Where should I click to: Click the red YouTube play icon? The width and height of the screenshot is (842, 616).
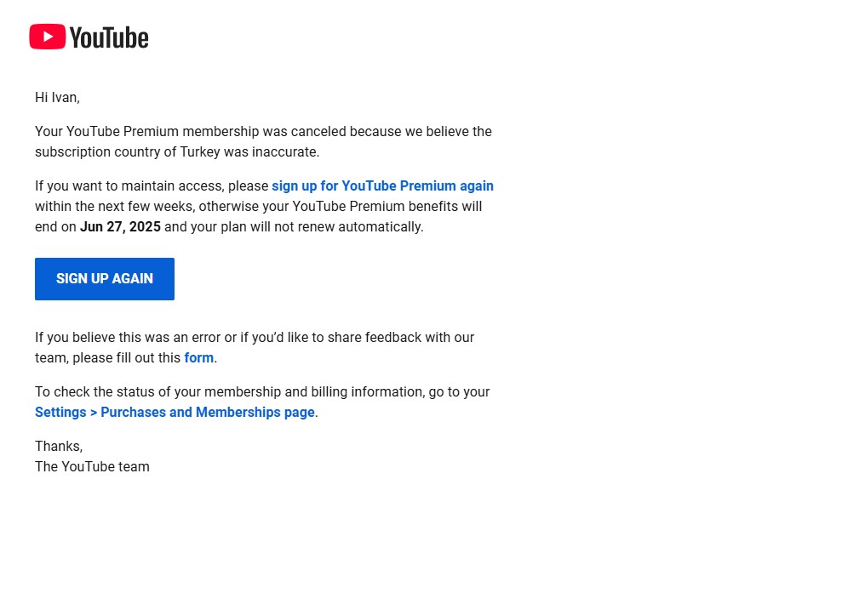tap(48, 37)
